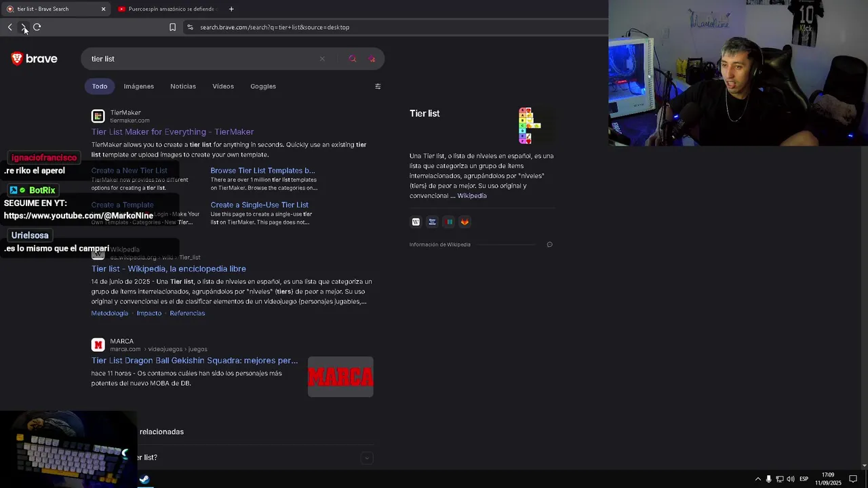
Task: Go forward with the forward arrow
Action: click(23, 27)
